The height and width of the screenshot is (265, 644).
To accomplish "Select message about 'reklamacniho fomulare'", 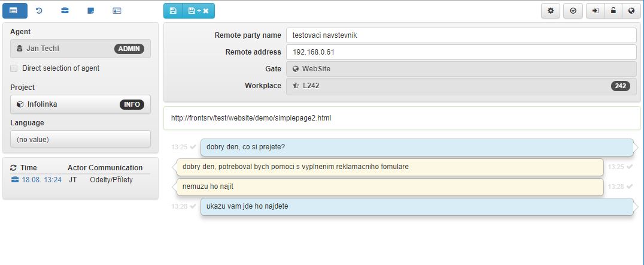I will (390, 167).
